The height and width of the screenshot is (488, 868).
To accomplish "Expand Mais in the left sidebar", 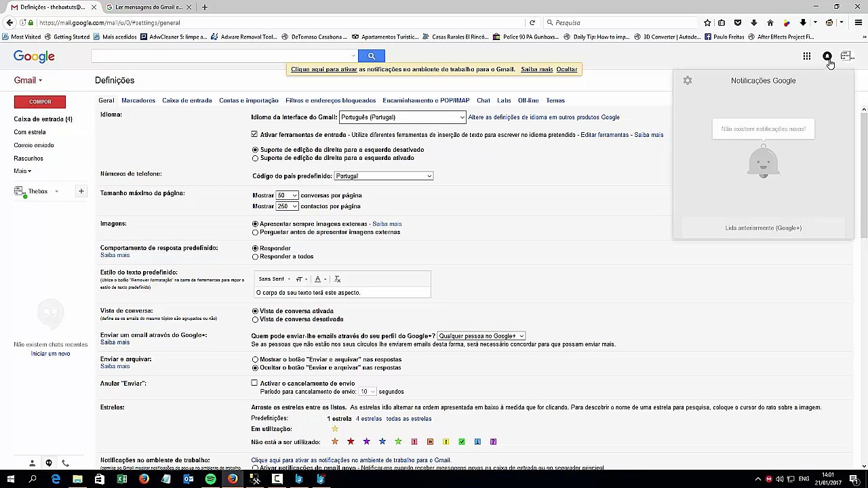I will pyautogui.click(x=22, y=171).
